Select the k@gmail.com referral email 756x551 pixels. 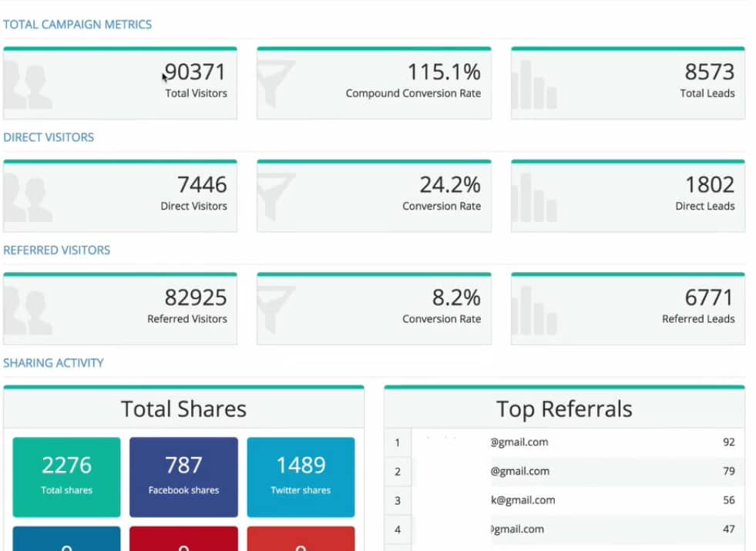coord(523,500)
